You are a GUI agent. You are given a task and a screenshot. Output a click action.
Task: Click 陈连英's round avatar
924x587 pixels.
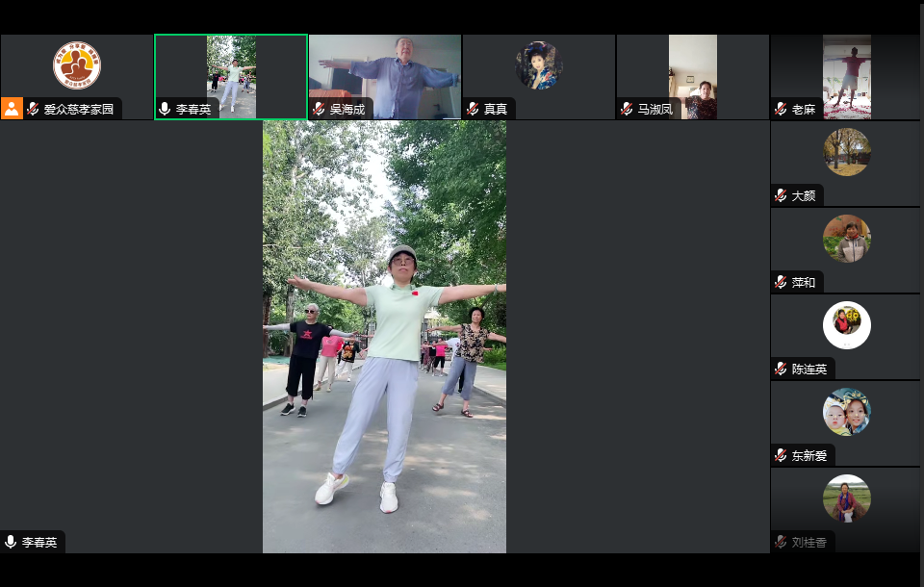click(846, 325)
